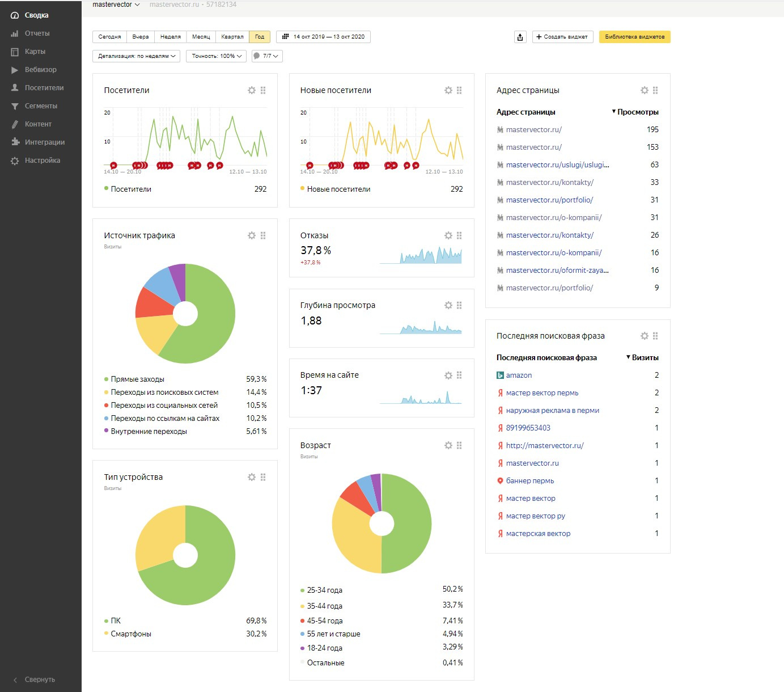Click the drag handle on Новые посетители widget
Screen dimensions: 784x692
[459, 90]
